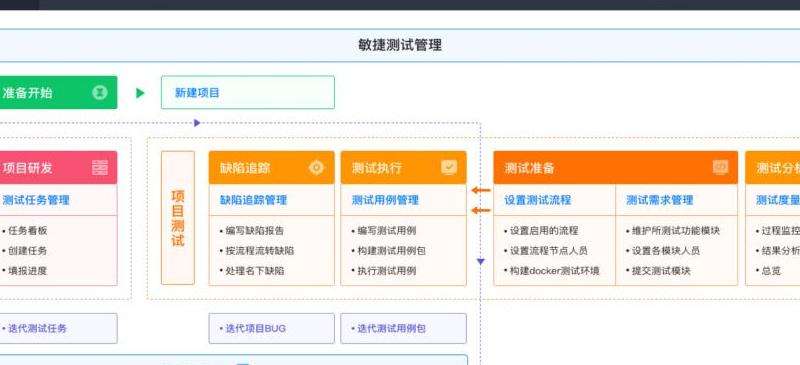Image resolution: width=800 pixels, height=365 pixels.
Task: Select the 缺陷追踪 header
Action: coord(271,167)
